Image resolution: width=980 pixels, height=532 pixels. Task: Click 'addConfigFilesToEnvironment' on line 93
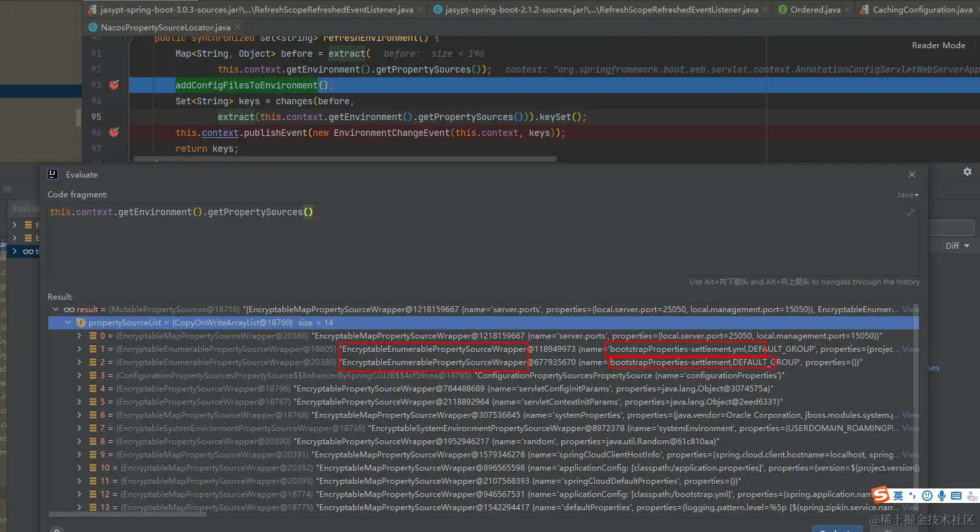point(247,85)
